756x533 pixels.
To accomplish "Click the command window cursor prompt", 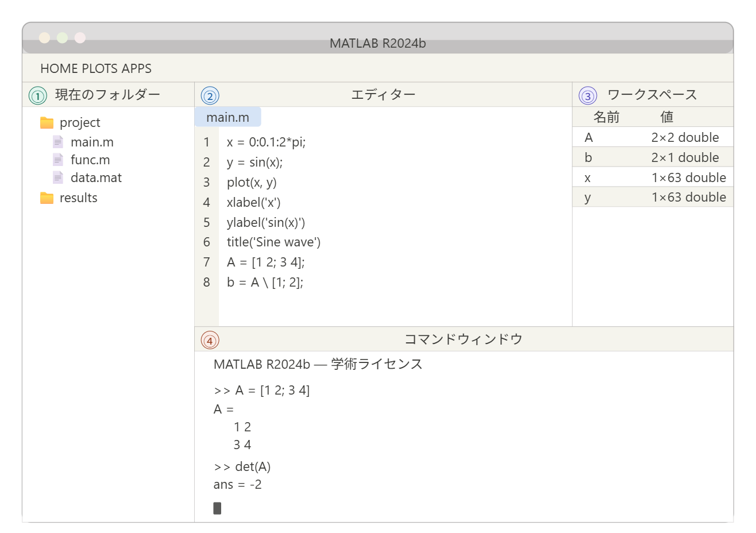I will pos(217,508).
